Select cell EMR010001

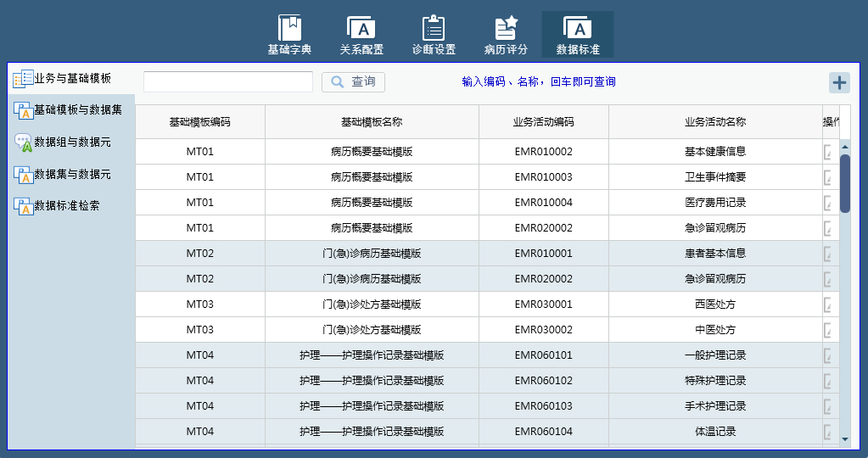coord(544,254)
